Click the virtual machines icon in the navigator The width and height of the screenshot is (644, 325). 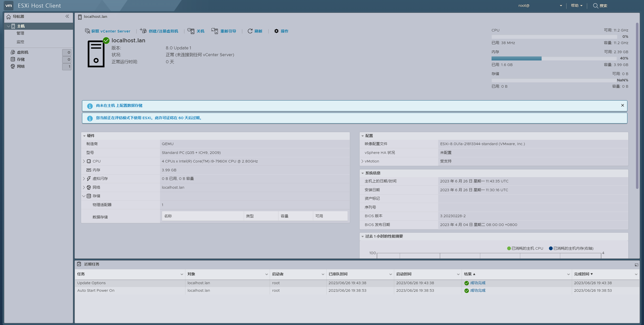(13, 52)
